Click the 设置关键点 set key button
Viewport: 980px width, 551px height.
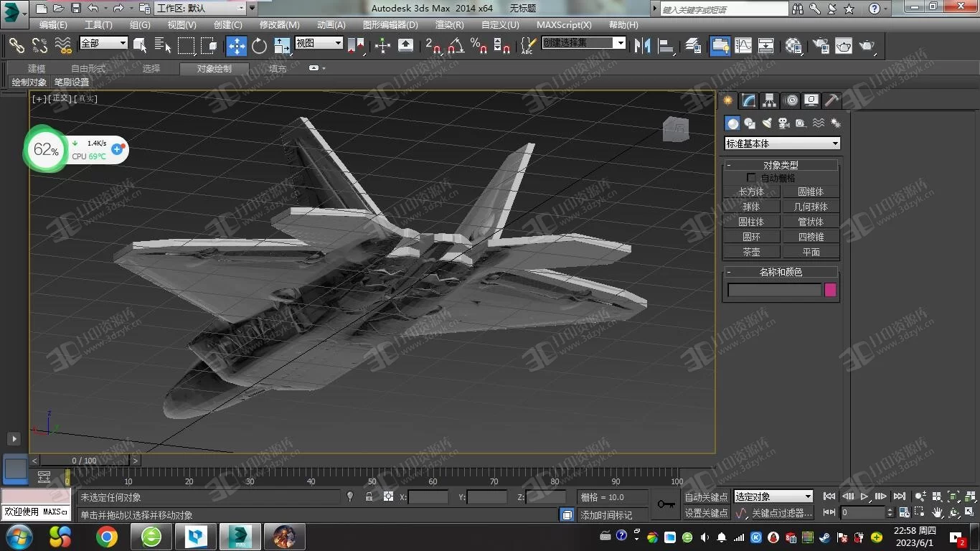(706, 514)
